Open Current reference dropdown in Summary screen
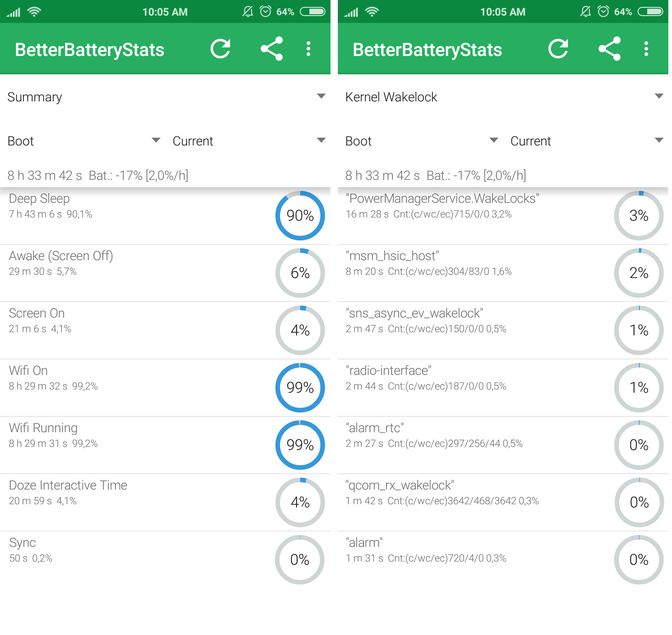This screenshot has height=635, width=672. [249, 141]
